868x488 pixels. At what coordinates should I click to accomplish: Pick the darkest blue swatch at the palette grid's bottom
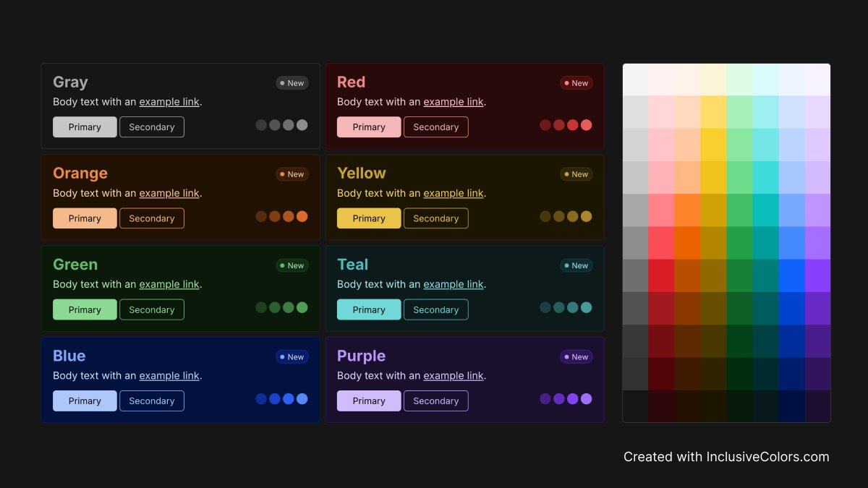(792, 406)
